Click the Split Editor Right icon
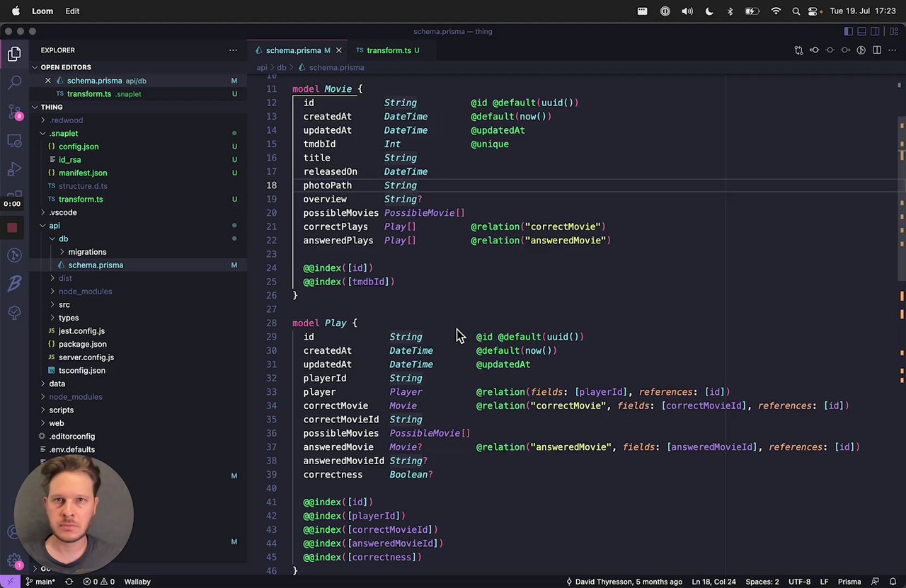 point(877,50)
